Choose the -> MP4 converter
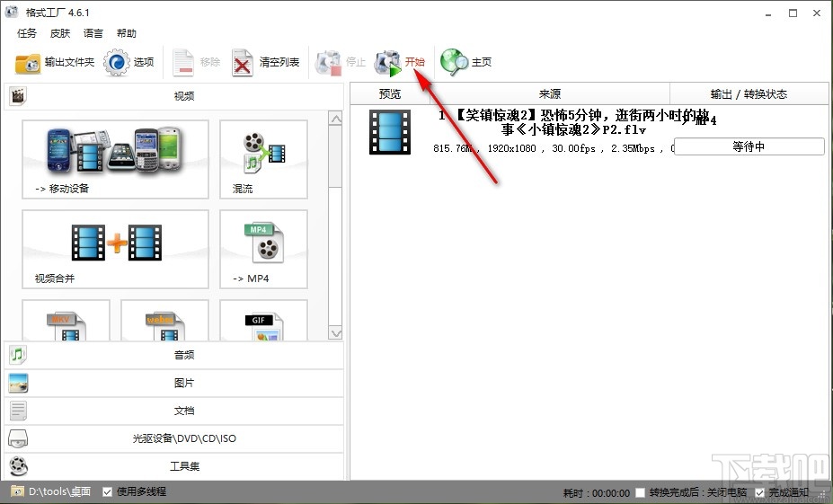This screenshot has width=833, height=504. pos(263,249)
